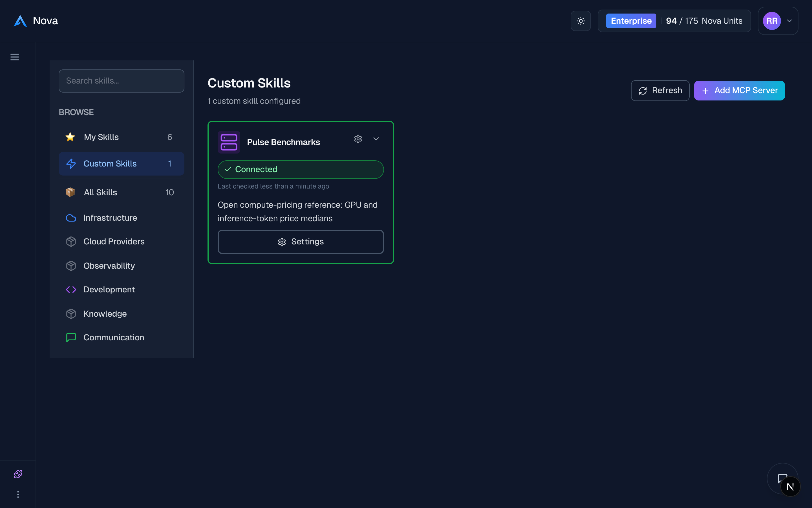Viewport: 812px width, 508px height.
Task: Click the Pulse Benchmarks server icon
Action: click(229, 142)
